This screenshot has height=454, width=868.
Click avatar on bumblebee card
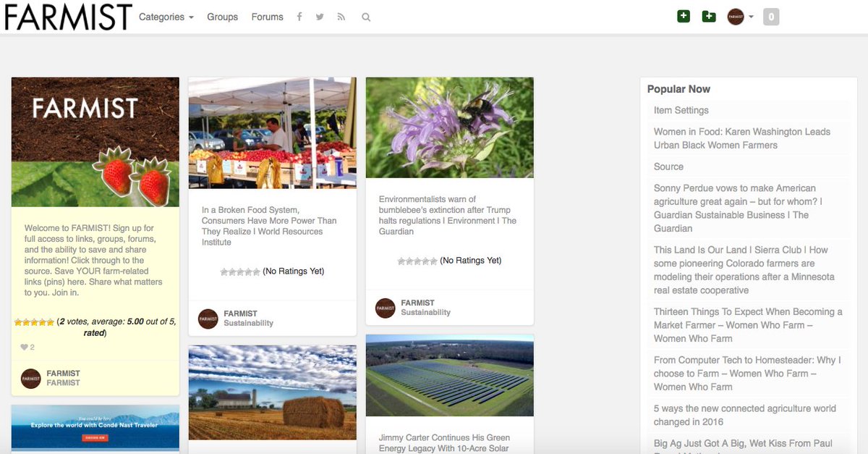pyautogui.click(x=386, y=308)
